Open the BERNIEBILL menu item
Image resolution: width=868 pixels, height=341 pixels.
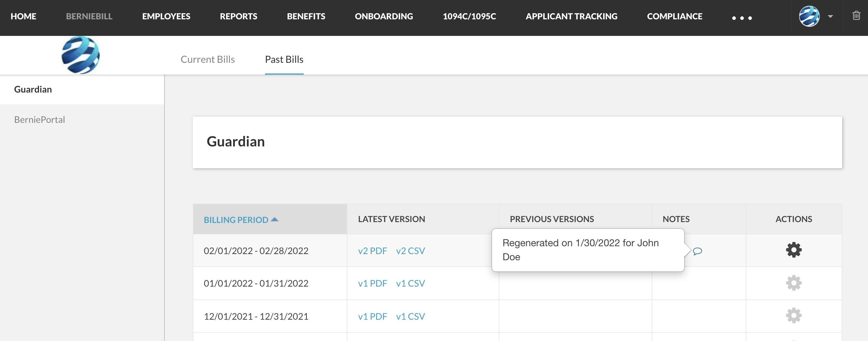pos(89,16)
